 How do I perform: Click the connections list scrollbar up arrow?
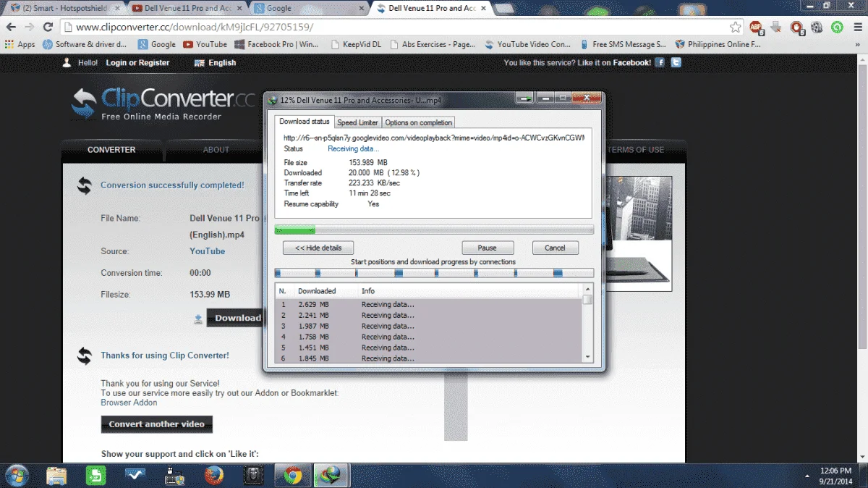[587, 289]
